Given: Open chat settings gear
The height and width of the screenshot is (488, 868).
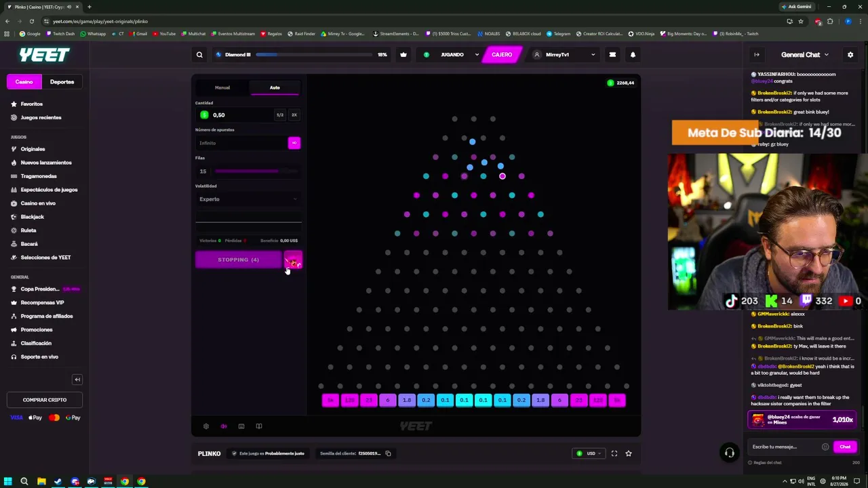Looking at the screenshot, I should [x=850, y=55].
